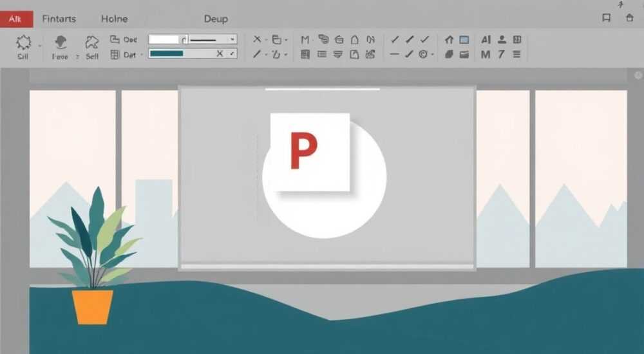Expand the line style dropdown arrow
Screen dimensions: 644x354
(x=232, y=39)
